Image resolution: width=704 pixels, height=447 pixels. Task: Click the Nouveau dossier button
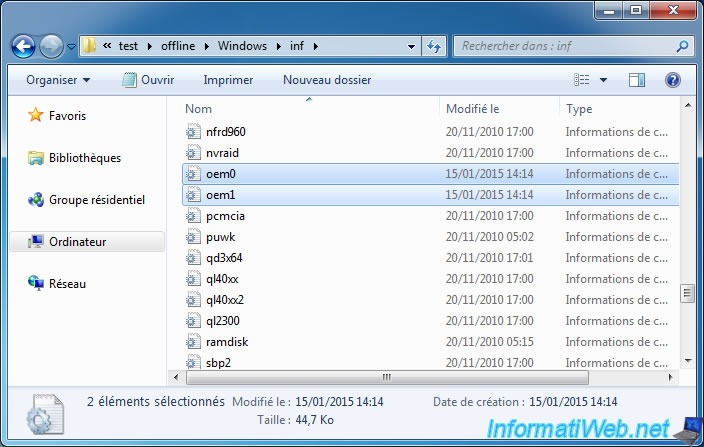pos(327,80)
